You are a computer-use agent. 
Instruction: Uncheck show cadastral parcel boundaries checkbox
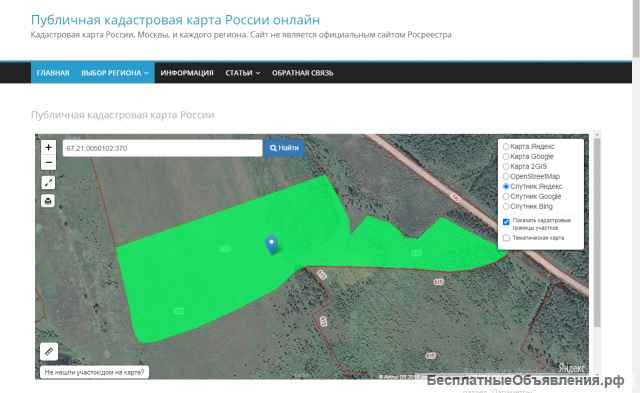[506, 222]
